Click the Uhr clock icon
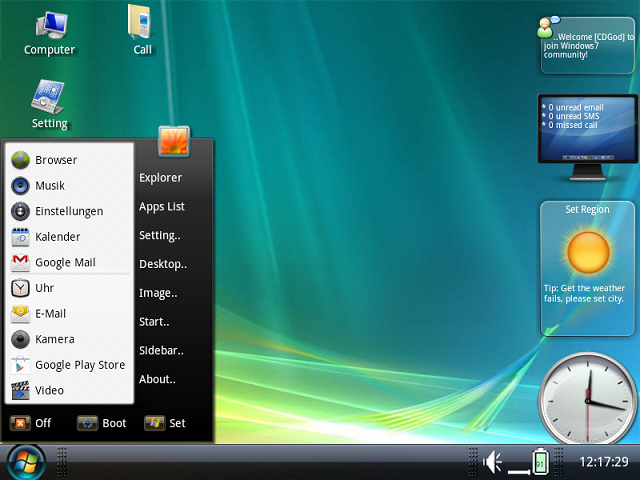The height and width of the screenshot is (480, 640). (20, 288)
